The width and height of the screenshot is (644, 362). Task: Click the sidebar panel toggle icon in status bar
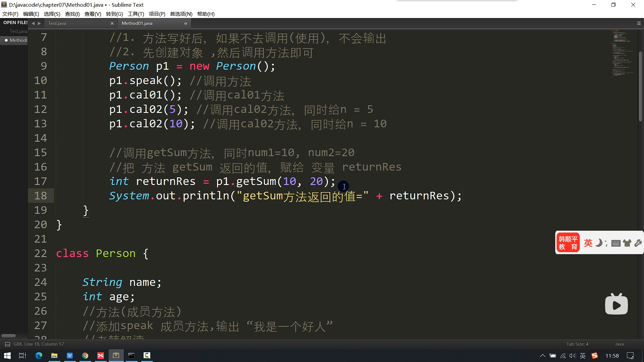click(x=7, y=344)
